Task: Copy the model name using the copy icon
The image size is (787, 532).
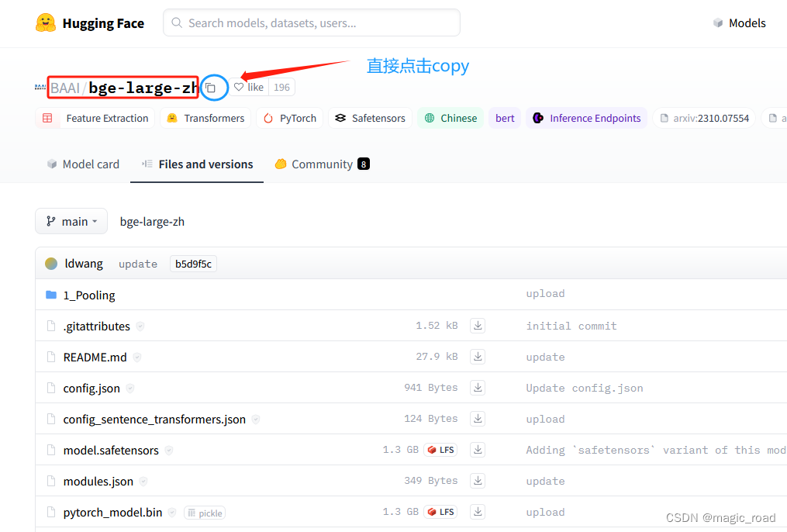Action: [213, 87]
